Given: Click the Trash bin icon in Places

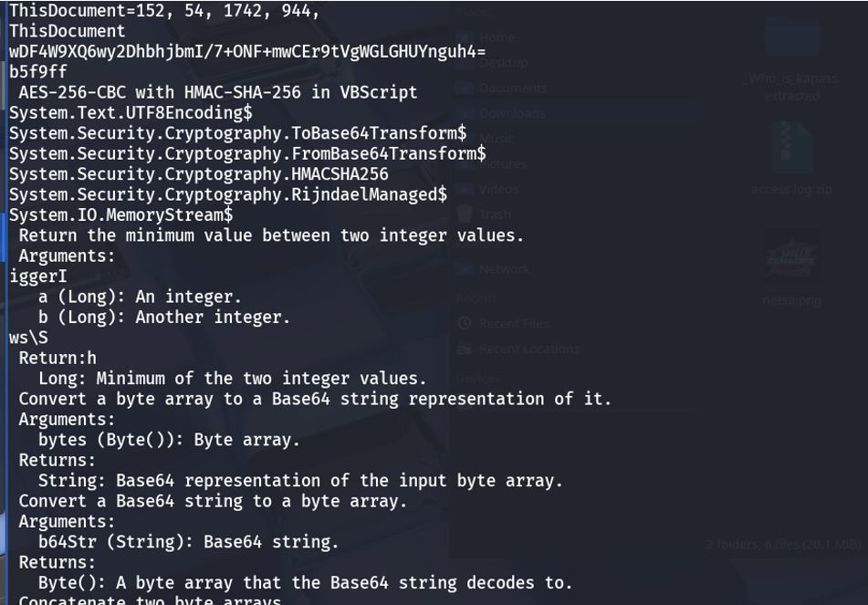Looking at the screenshot, I should [465, 214].
